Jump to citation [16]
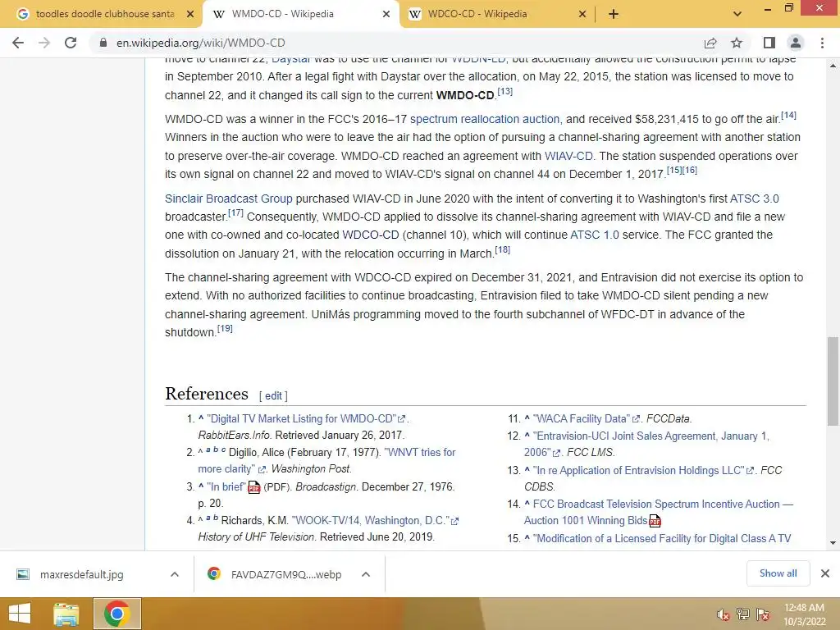 pyautogui.click(x=690, y=171)
